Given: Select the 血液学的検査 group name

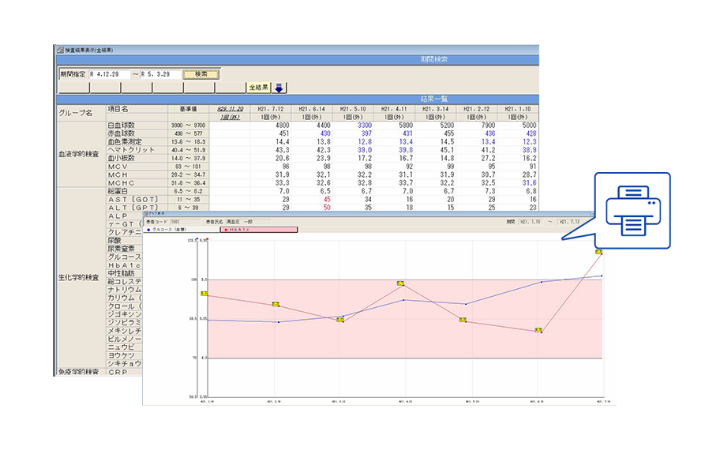Looking at the screenshot, I should [x=78, y=153].
